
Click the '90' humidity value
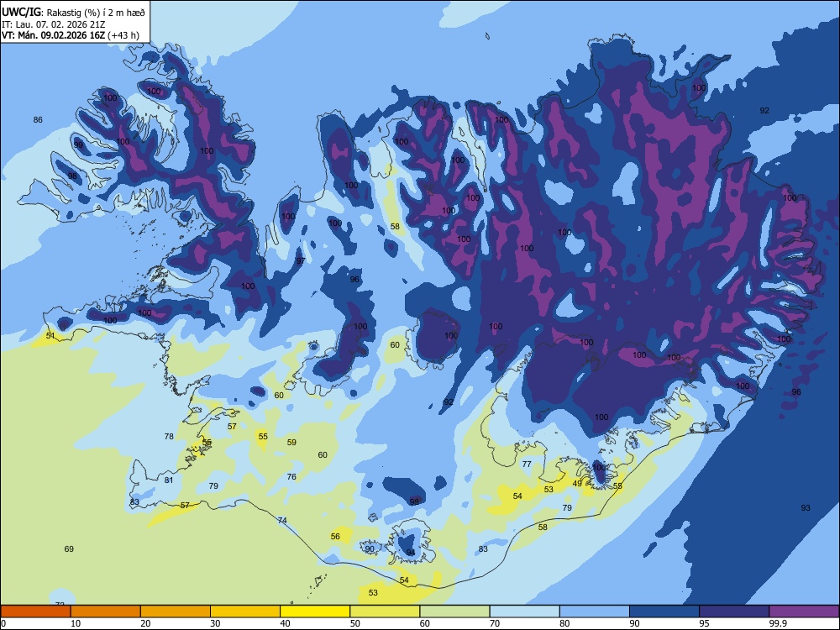coord(370,549)
